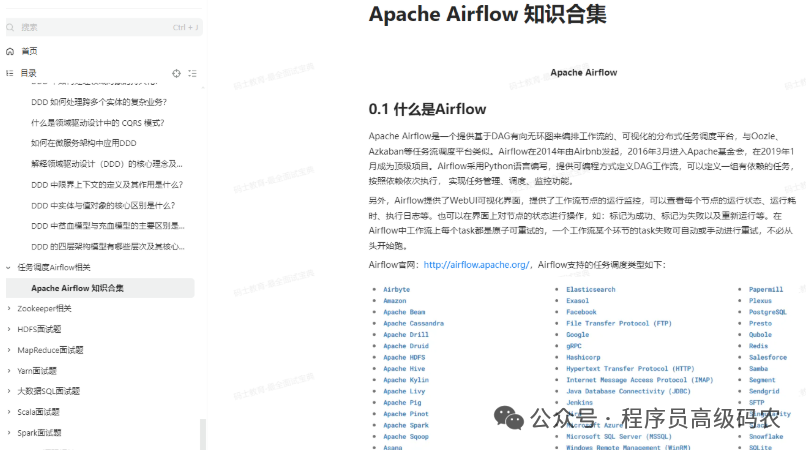This screenshot has width=806, height=450.
Task: Click the search magnifier icon
Action: click(x=10, y=27)
